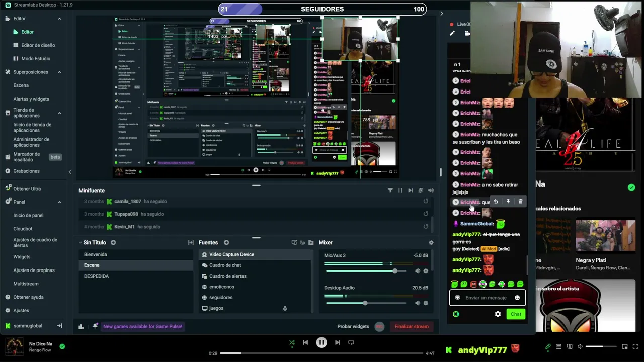This screenshot has width=644, height=362.
Task: Delete ErichMz's message with trash icon
Action: coord(520,202)
